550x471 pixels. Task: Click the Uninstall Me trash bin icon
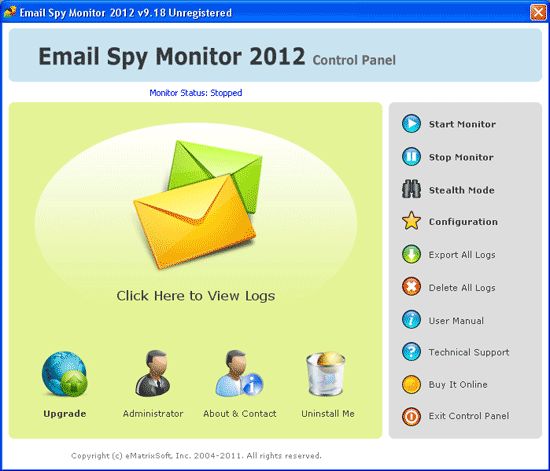pyautogui.click(x=326, y=374)
